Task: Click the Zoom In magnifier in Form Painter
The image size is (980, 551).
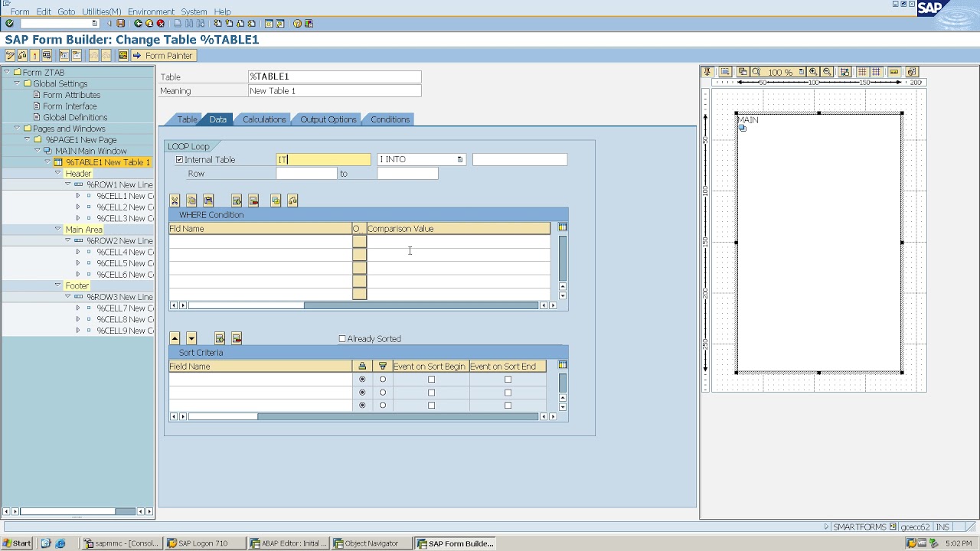Action: 813,72
